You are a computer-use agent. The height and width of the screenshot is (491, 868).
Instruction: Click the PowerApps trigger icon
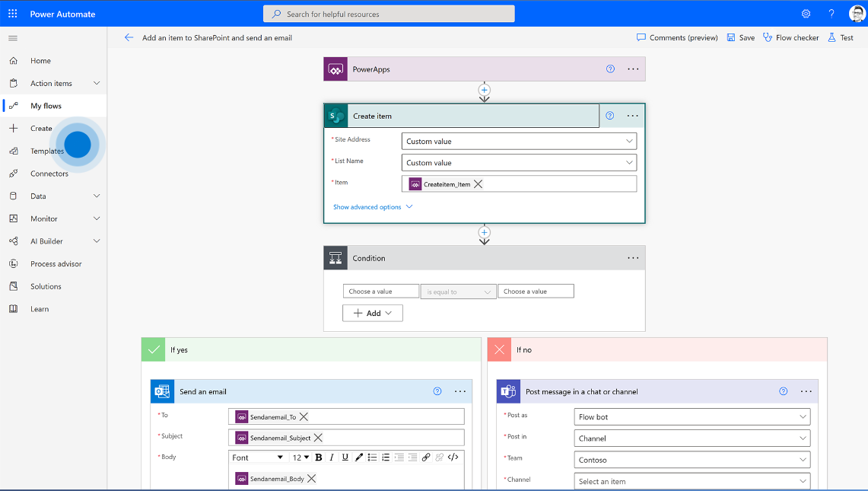[x=335, y=69]
